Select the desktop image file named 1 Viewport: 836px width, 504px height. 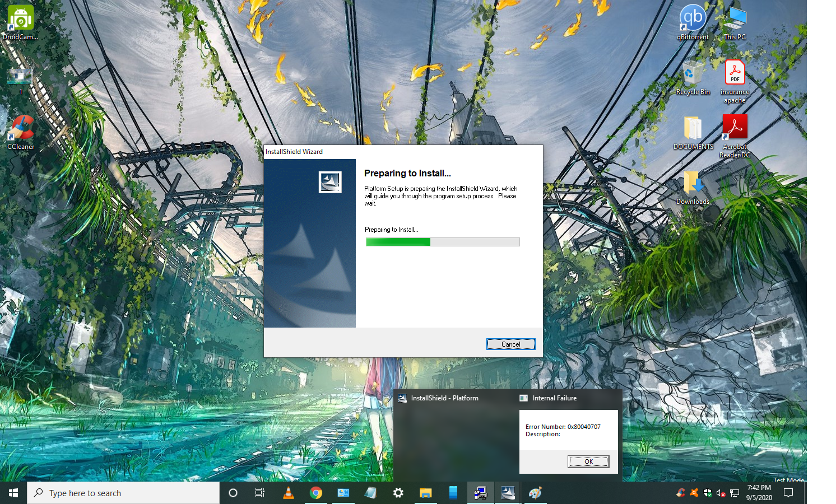(x=20, y=81)
